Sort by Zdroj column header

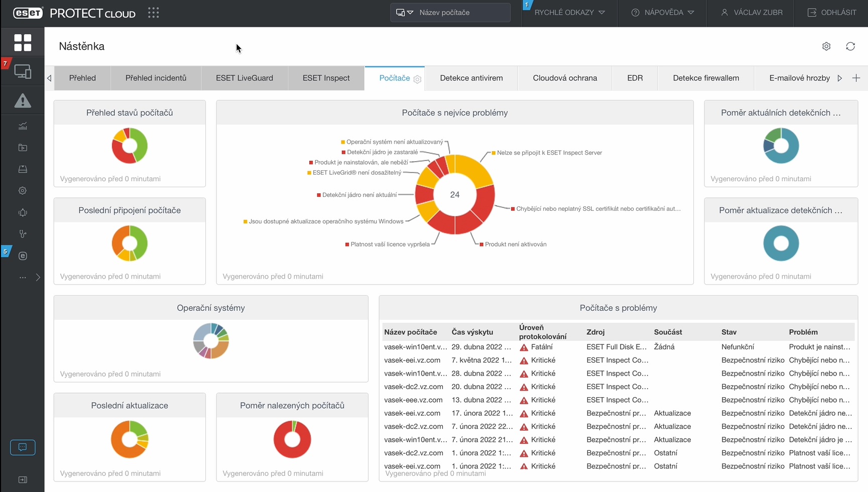coord(595,332)
